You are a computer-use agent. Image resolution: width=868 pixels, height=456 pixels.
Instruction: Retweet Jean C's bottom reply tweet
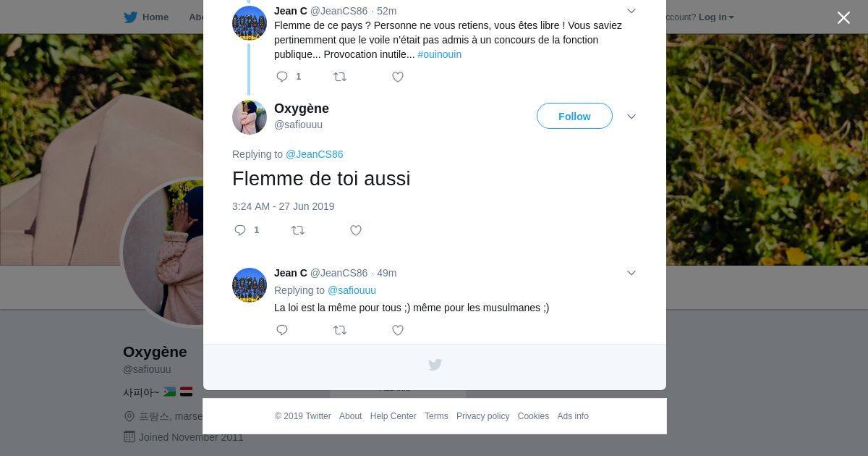pos(340,330)
